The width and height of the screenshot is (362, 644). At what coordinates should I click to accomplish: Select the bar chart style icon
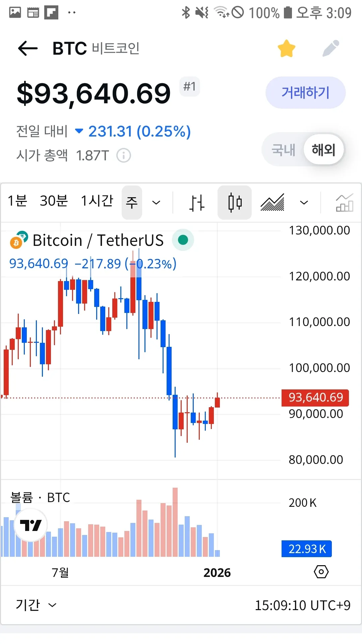click(197, 203)
